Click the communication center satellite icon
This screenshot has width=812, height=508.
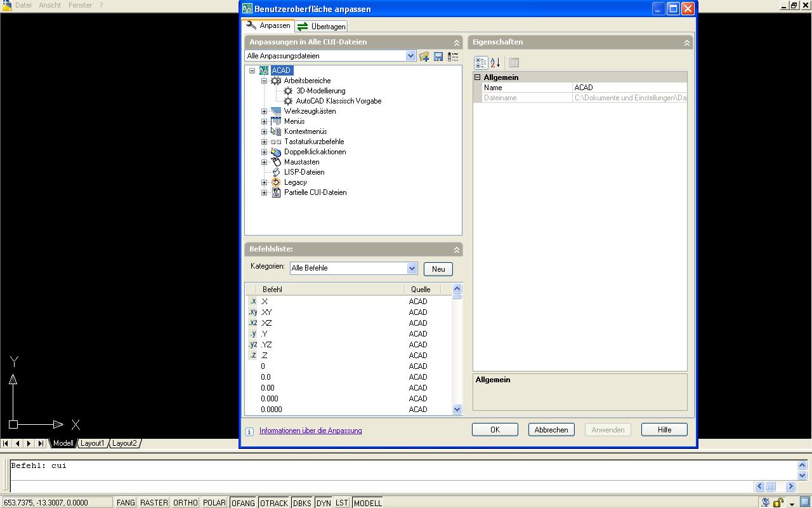(766, 502)
